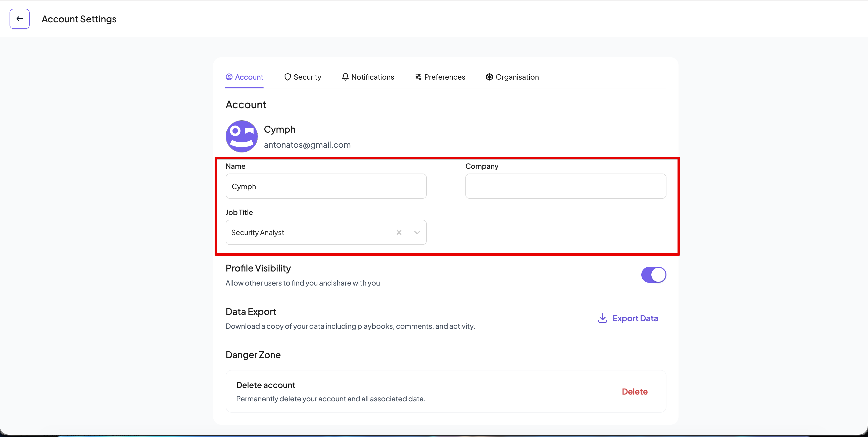The image size is (868, 437).
Task: Click the back arrow button
Action: 20,19
